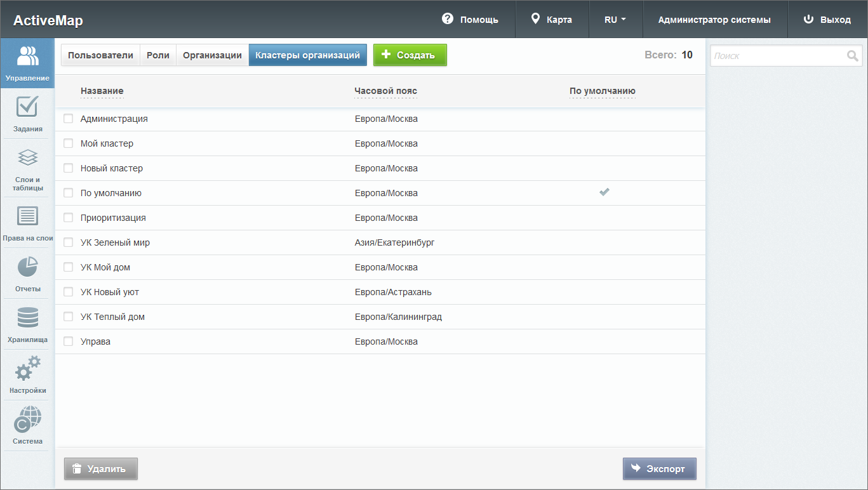Open the Слои и таблицы layers icon

tap(27, 158)
